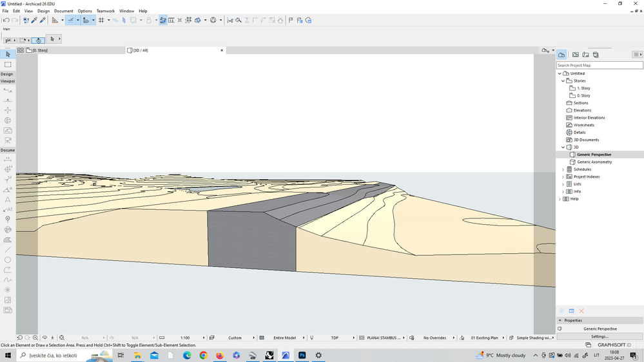Click the Undo arrow in the toolbar

pyautogui.click(x=6, y=20)
